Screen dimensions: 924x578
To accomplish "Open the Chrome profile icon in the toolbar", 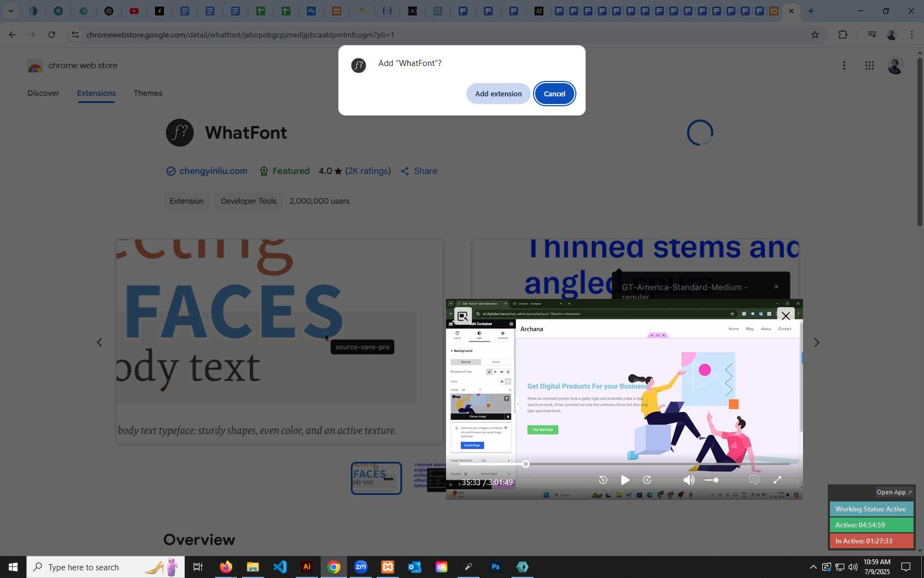I will (x=892, y=35).
